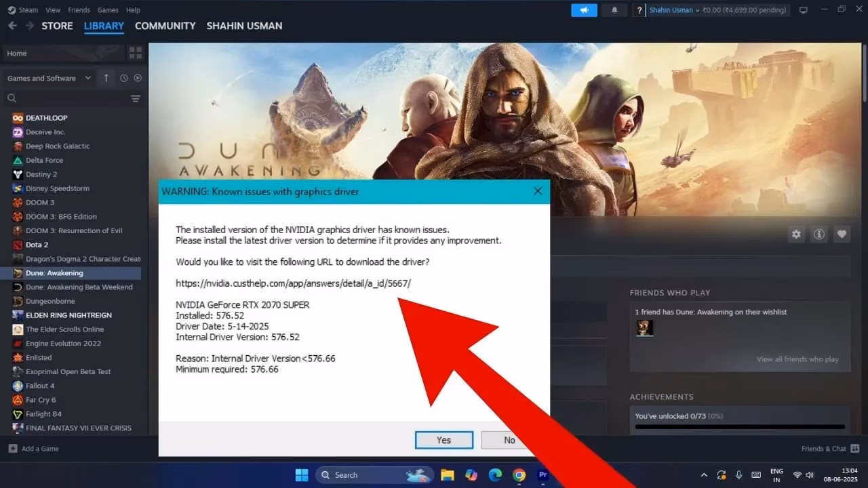The image size is (868, 488).
Task: Open recent games with the clock icon
Action: click(x=123, y=78)
